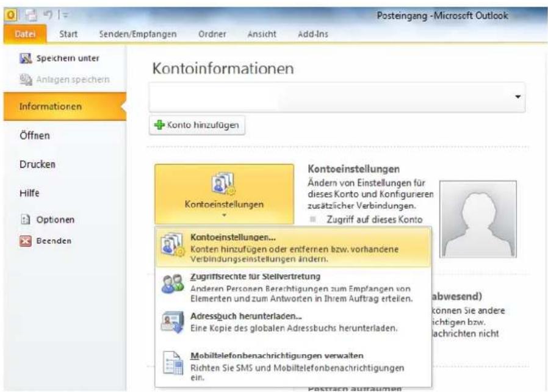The width and height of the screenshot is (548, 392).
Task: Click the profile picture placeholder
Action: click(478, 219)
